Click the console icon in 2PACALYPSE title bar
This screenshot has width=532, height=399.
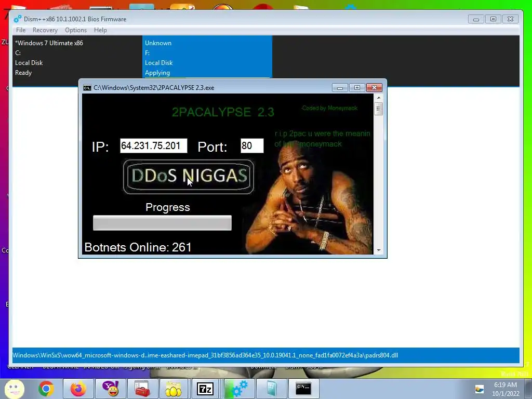(x=87, y=88)
